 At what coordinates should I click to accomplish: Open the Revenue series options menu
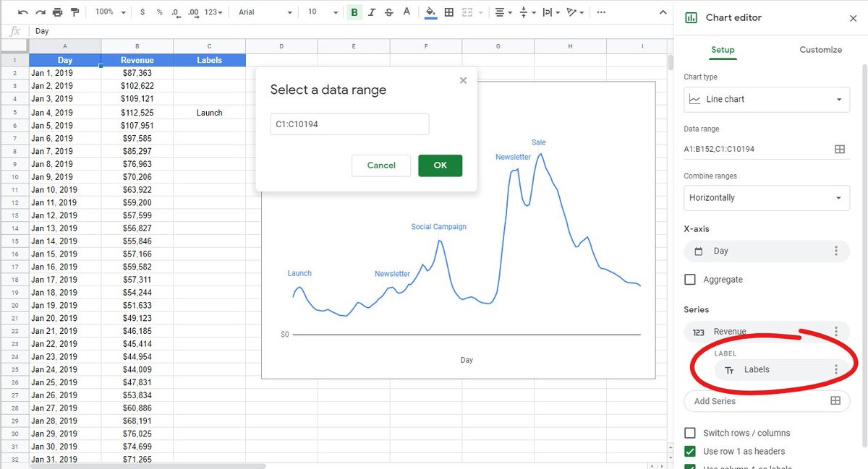[836, 332]
